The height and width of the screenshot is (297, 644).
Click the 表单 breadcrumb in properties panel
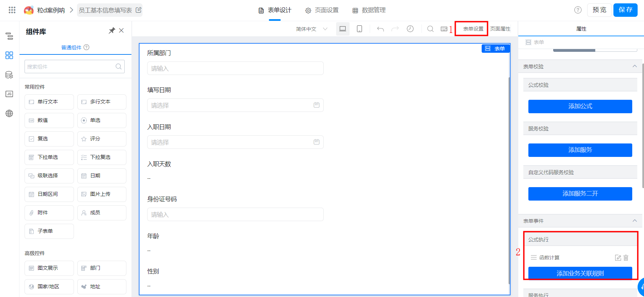[x=535, y=42]
